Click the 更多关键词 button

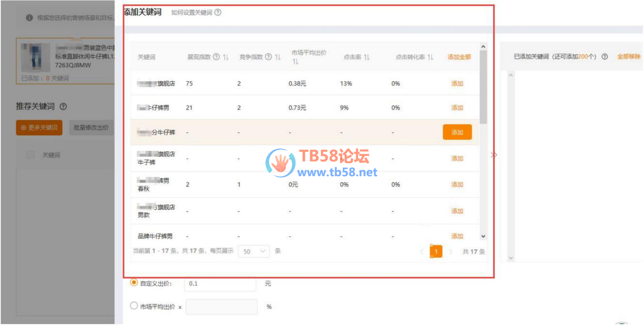[x=39, y=127]
